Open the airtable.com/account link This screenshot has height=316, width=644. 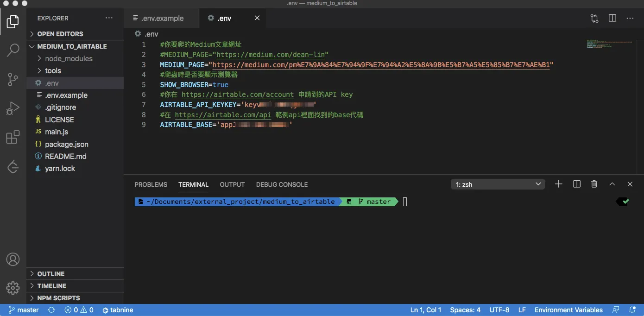pos(238,95)
